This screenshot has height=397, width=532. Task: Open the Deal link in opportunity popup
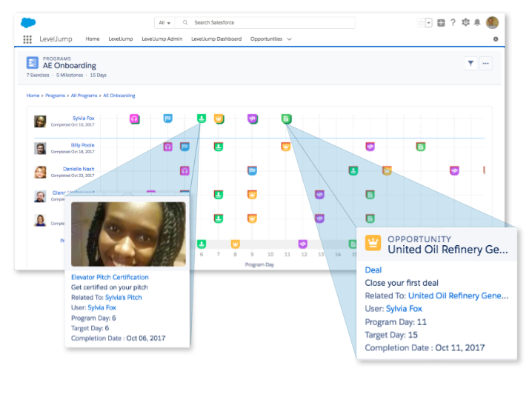[x=373, y=270]
